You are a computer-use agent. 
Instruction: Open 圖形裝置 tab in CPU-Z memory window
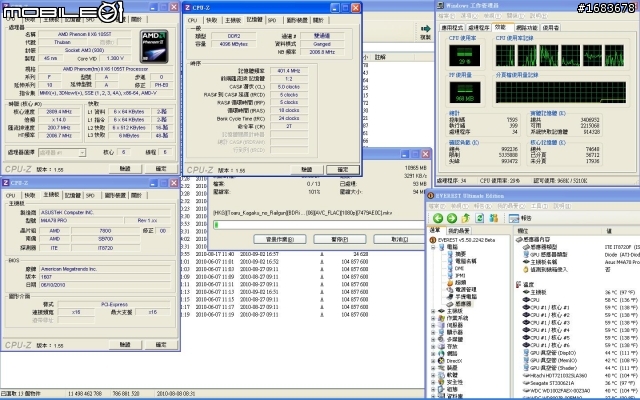tap(297, 20)
